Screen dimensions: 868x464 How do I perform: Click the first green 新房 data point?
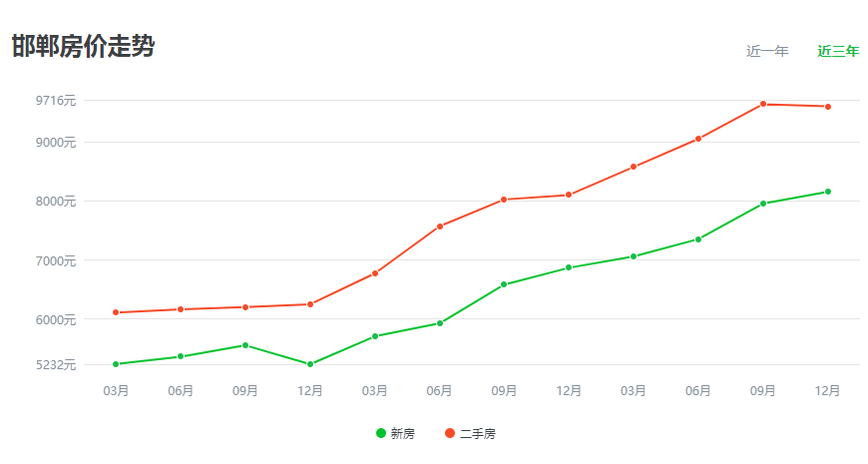(116, 364)
